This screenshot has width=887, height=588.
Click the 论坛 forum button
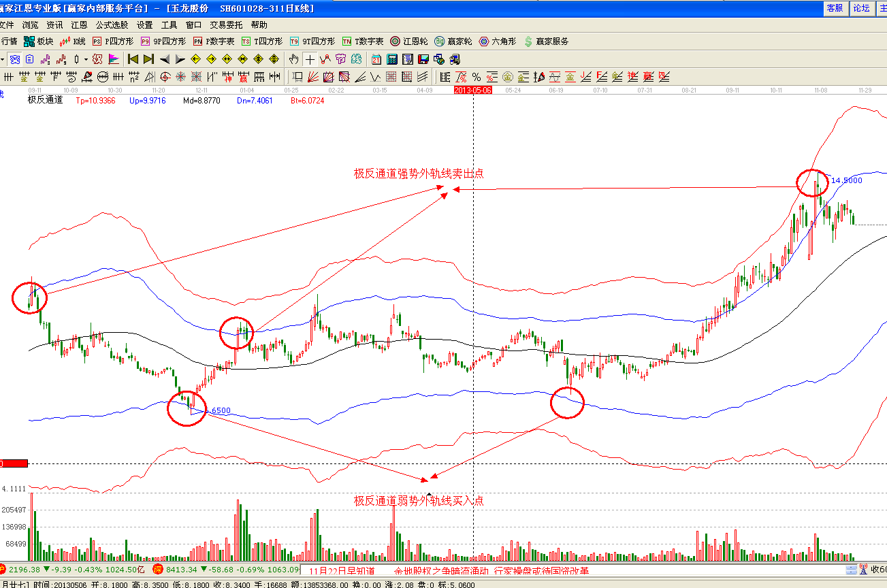click(x=862, y=8)
